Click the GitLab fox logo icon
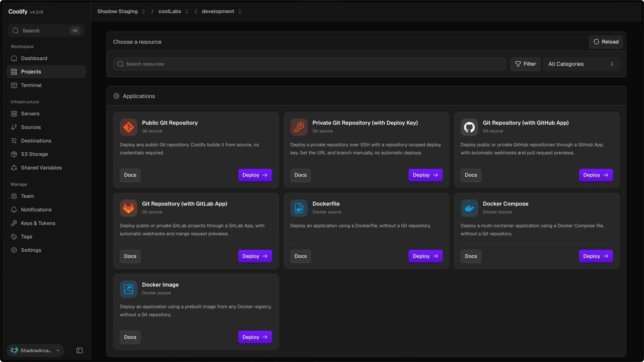This screenshot has height=362, width=644. (128, 208)
